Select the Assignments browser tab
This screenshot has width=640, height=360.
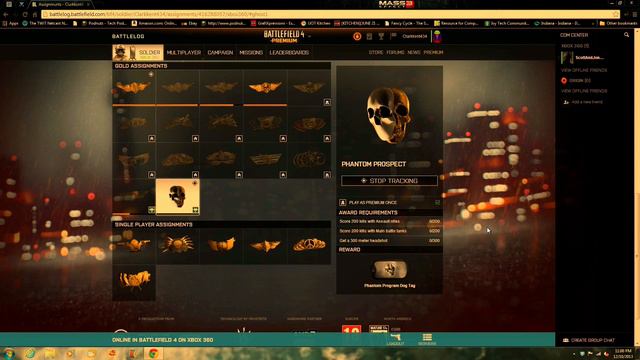coord(61,4)
